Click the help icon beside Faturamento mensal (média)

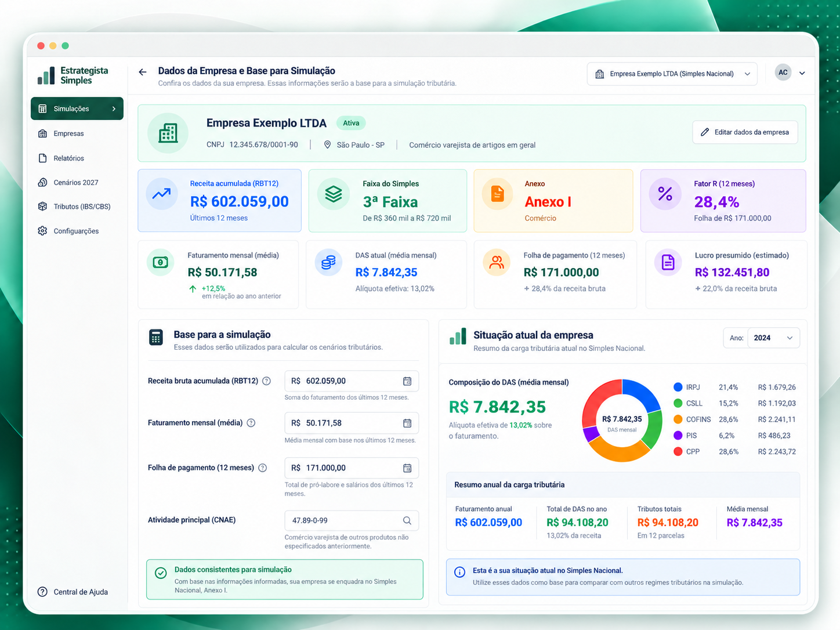pyautogui.click(x=251, y=423)
